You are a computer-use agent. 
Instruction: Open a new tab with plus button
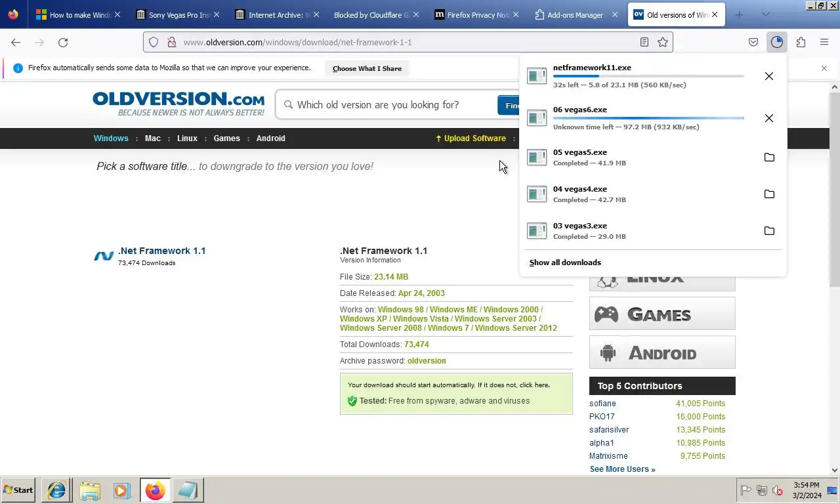pos(739,14)
